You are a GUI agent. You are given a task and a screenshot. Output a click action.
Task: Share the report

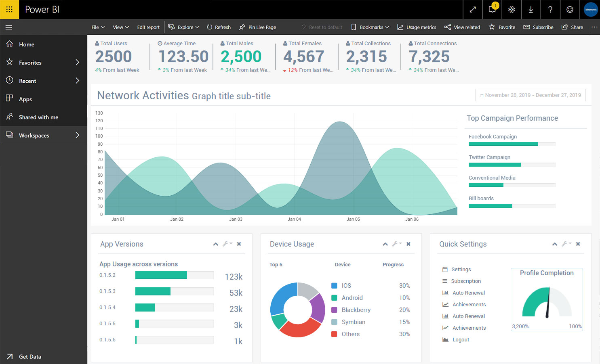click(572, 27)
